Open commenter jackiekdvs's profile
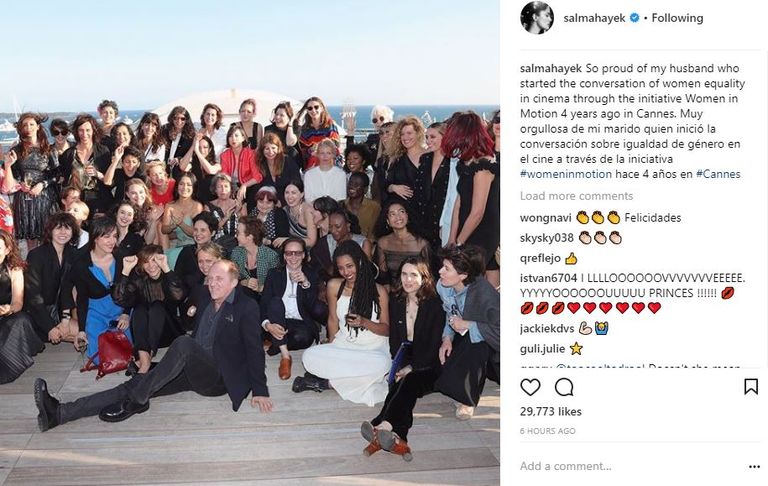Viewport: 768px width, 486px height. [x=547, y=328]
